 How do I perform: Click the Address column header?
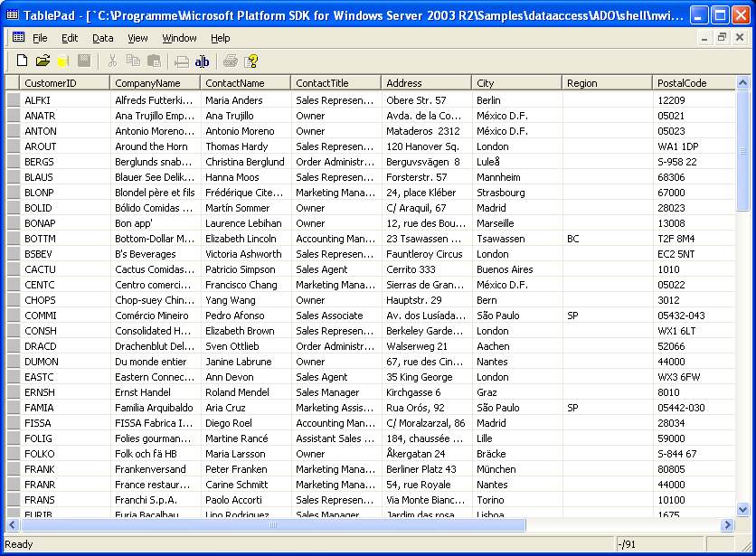pos(426,83)
